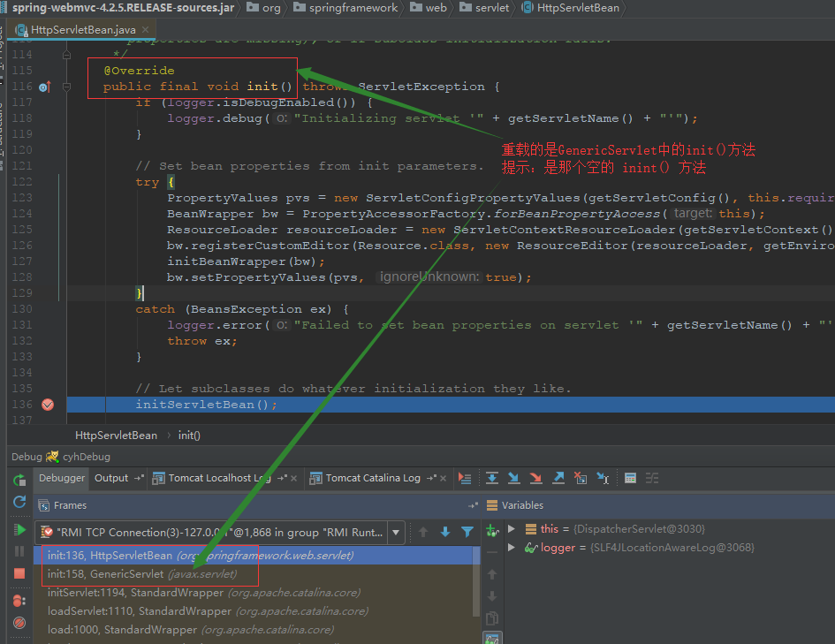Open the Tomcat Catalina Log tab
The height and width of the screenshot is (644, 835).
tap(373, 478)
